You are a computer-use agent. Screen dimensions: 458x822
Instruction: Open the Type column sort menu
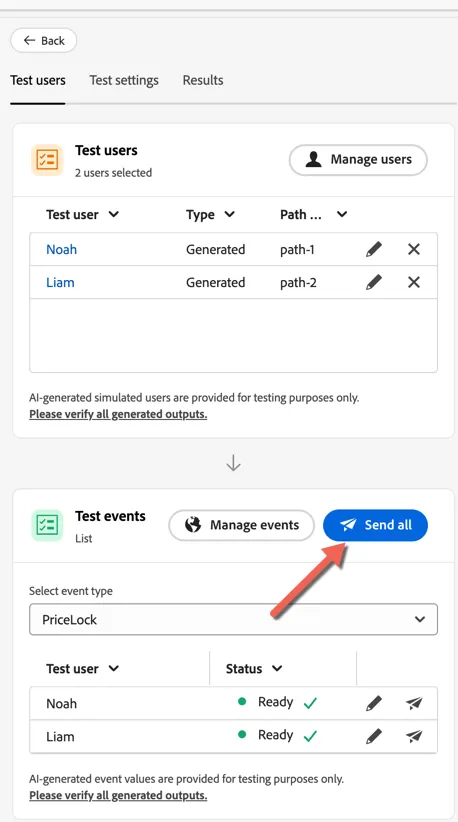pos(211,214)
